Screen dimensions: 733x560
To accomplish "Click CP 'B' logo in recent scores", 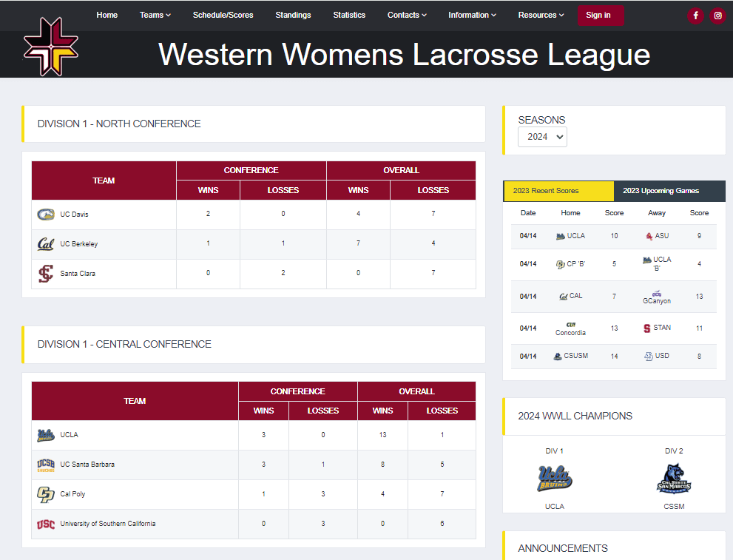I will tap(560, 264).
